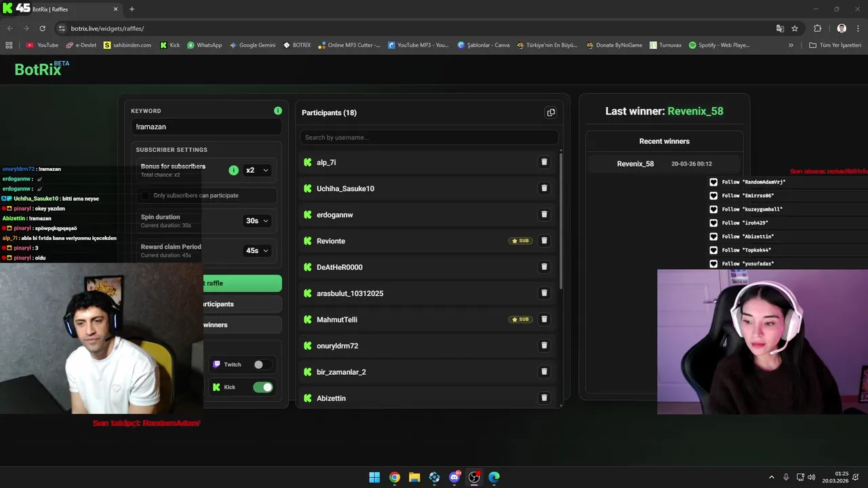Viewport: 868px width, 488px height.
Task: Open Microsoft Edge from taskbar
Action: (x=494, y=477)
